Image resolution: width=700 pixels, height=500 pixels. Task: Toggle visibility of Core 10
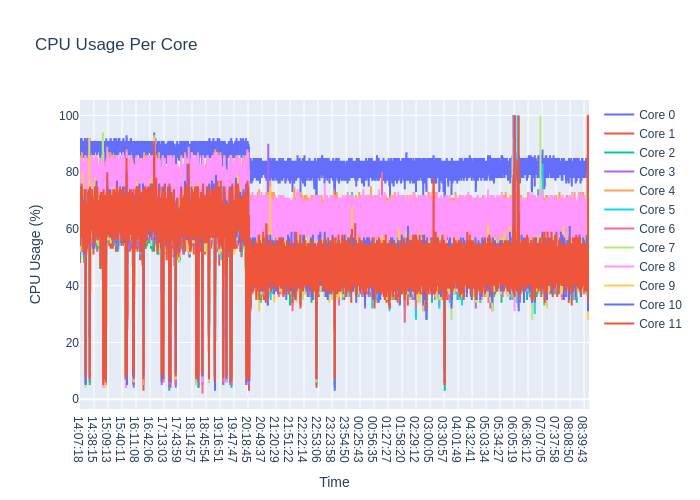[x=658, y=305]
